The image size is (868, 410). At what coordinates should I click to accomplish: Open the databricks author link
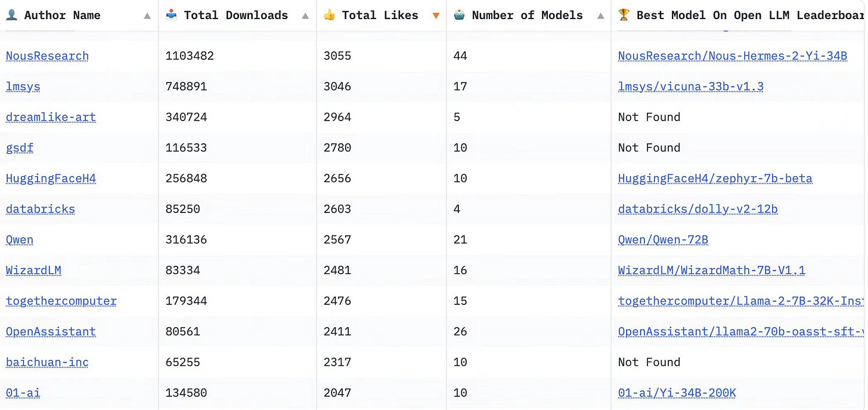pyautogui.click(x=41, y=209)
